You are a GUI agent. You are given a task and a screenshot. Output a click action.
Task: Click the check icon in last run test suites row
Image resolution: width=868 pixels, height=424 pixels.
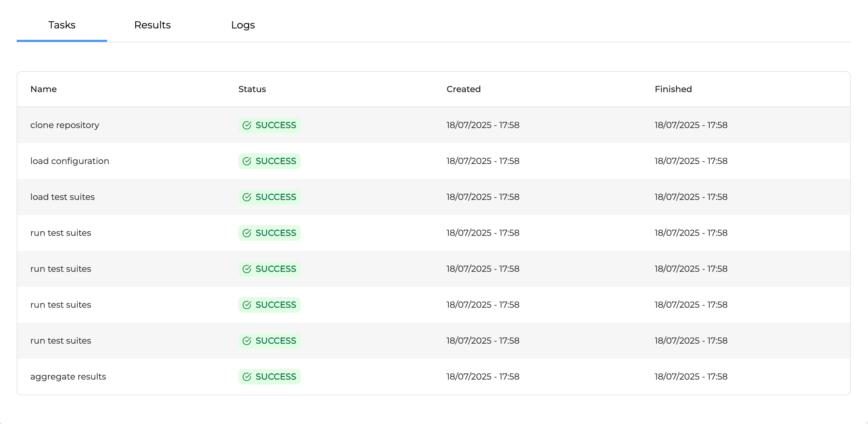247,341
